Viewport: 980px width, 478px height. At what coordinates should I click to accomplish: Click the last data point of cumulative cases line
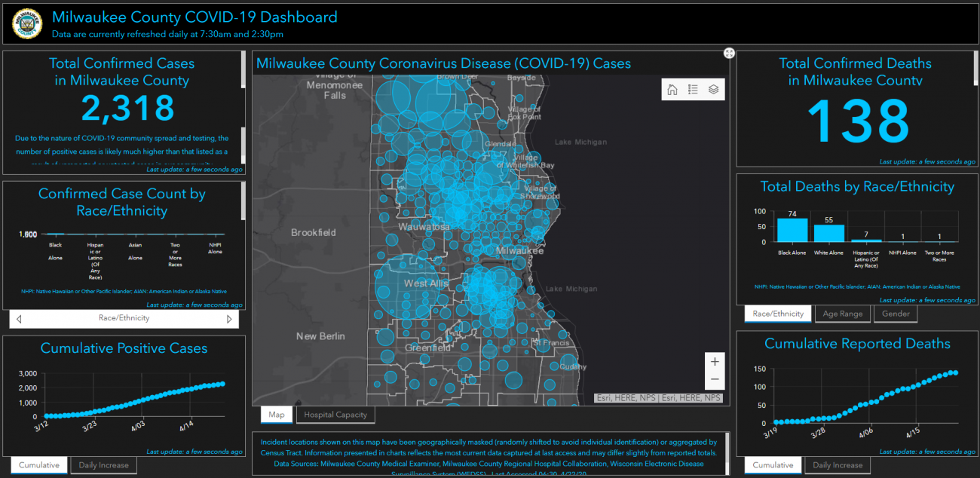[x=222, y=384]
